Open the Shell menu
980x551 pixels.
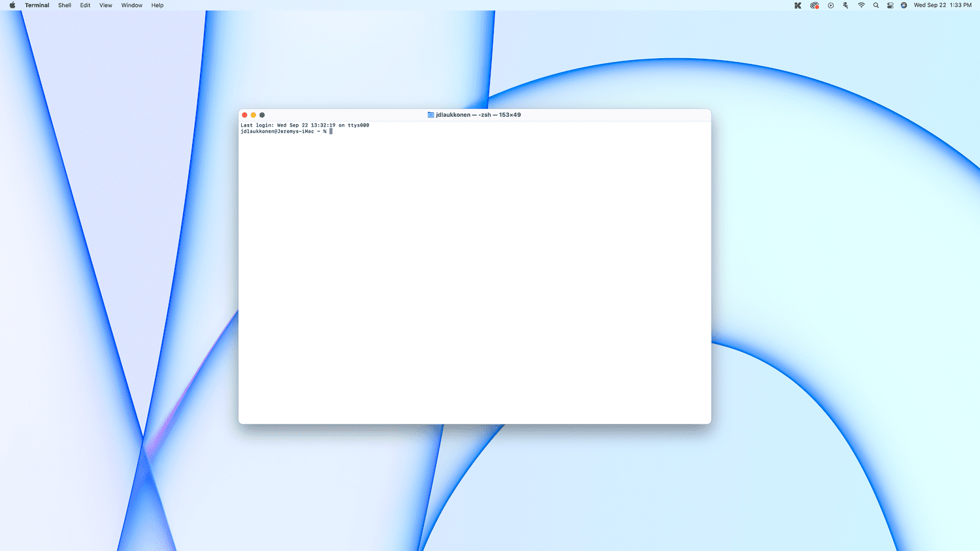click(65, 5)
